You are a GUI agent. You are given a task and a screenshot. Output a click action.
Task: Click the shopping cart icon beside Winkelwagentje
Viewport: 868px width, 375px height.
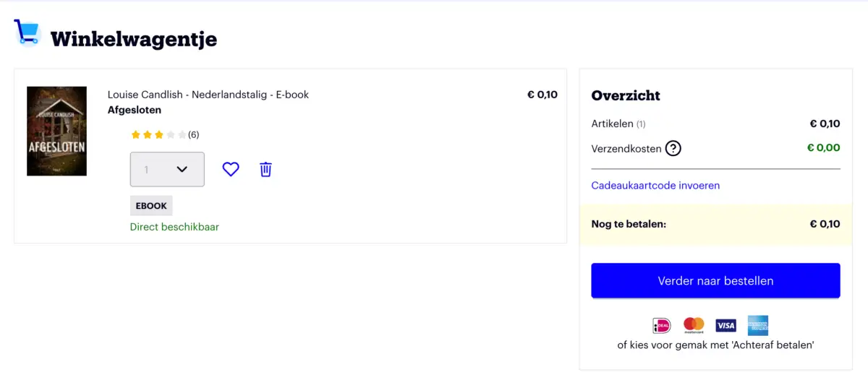click(27, 33)
